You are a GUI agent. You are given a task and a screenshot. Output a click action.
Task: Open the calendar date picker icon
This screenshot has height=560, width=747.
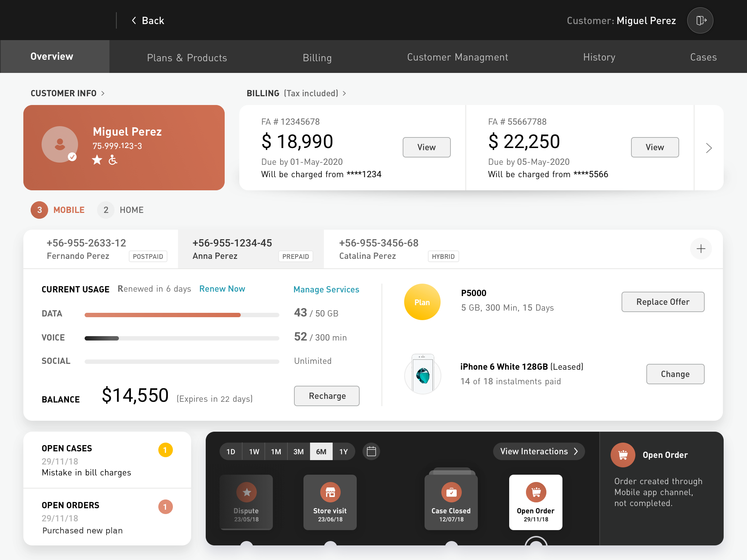click(x=371, y=451)
